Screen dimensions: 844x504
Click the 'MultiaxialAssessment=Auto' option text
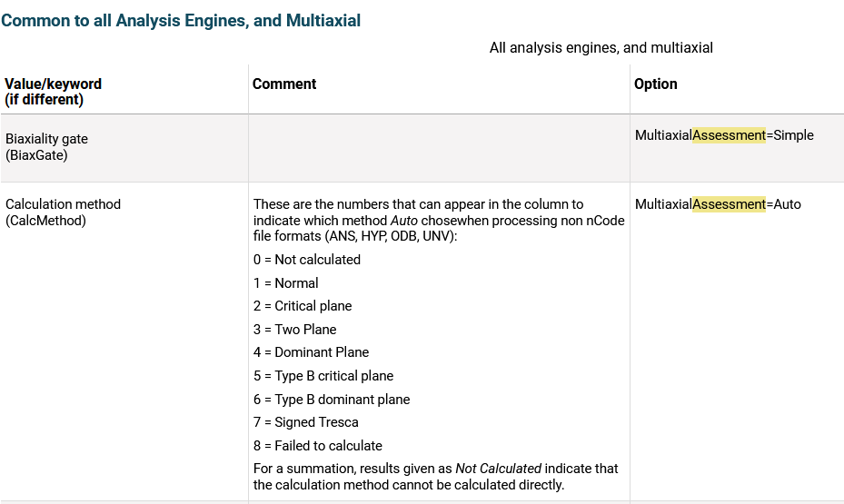(x=718, y=204)
